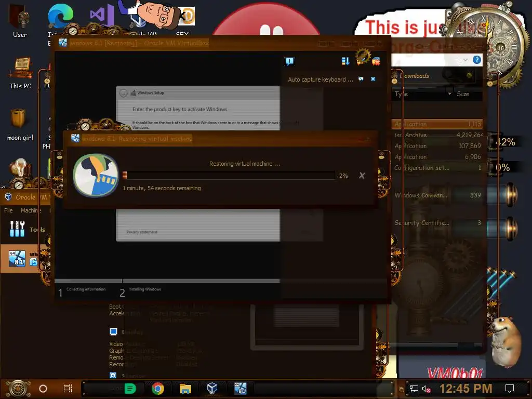Screen dimensions: 532x399
Task: Dismiss the 'Auto capture keyboard' notification with X
Action: (373, 79)
